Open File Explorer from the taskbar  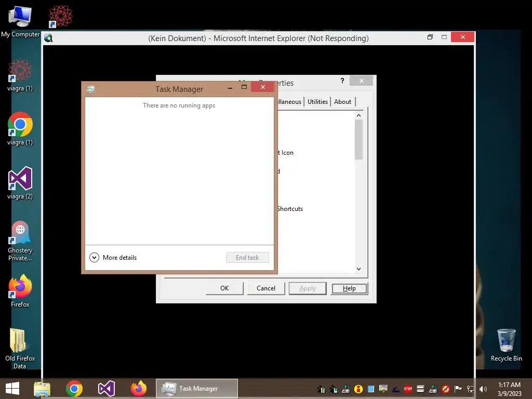click(42, 389)
